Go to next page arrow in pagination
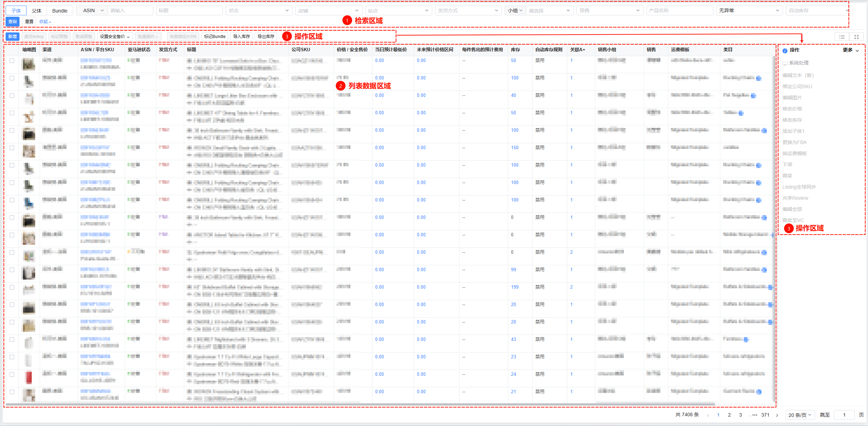Screen dimensions: 868x426 [x=777, y=415]
